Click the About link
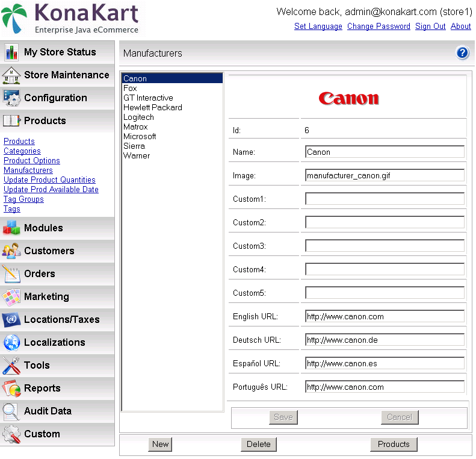The width and height of the screenshot is (476, 459). [x=460, y=27]
